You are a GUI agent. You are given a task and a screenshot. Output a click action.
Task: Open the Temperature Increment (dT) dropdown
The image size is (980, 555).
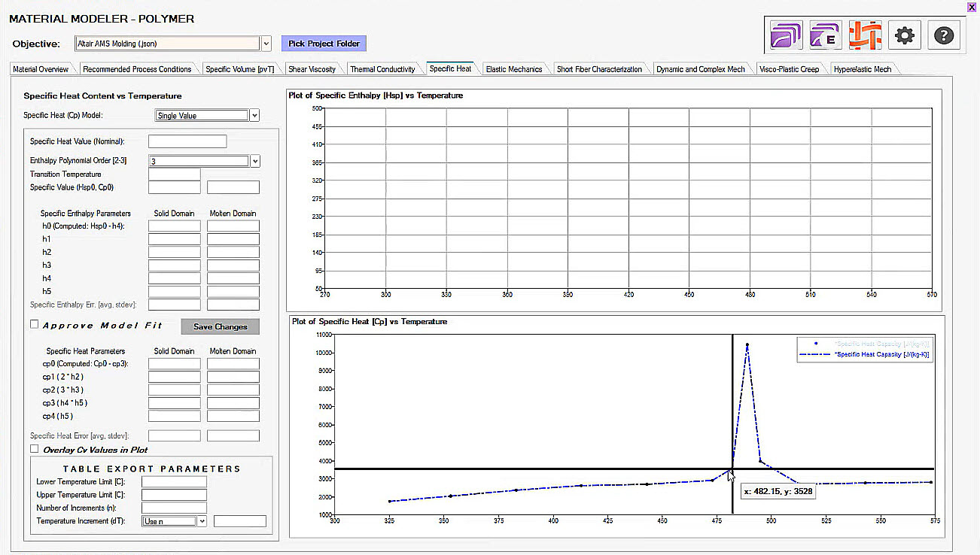[202, 521]
